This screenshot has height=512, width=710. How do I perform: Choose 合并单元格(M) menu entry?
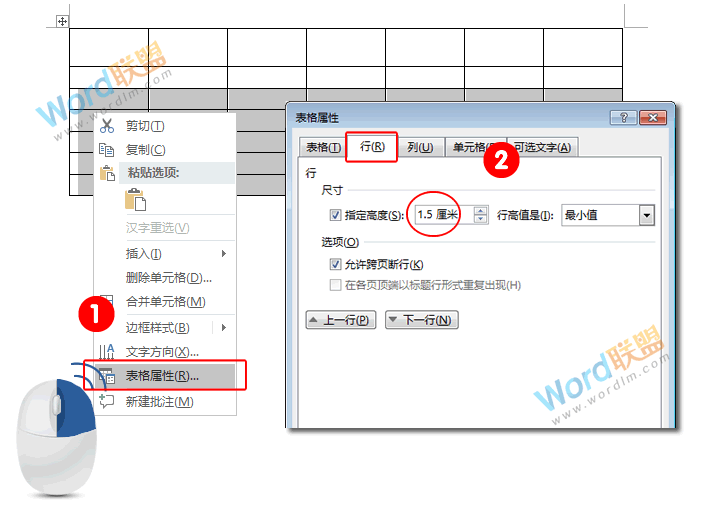[165, 301]
